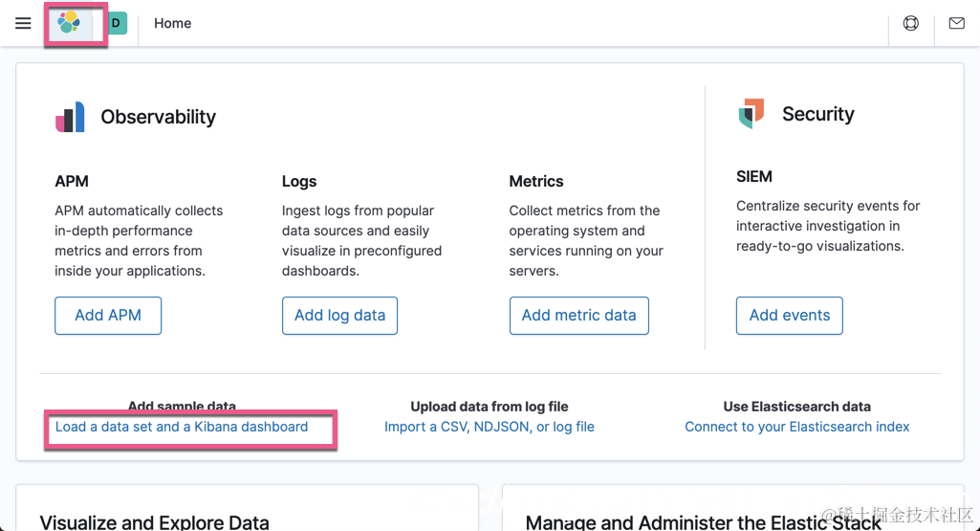Click the Logs section title
Screen dimensions: 980x531
298,182
